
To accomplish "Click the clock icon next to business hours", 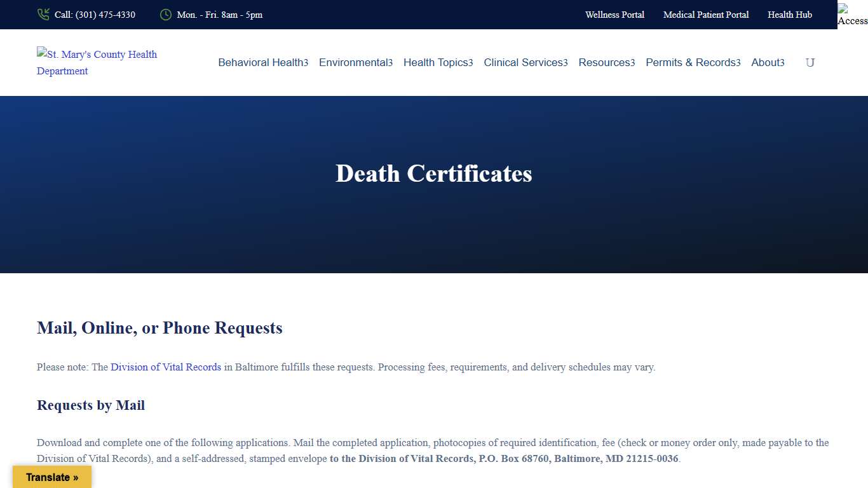I will point(165,15).
